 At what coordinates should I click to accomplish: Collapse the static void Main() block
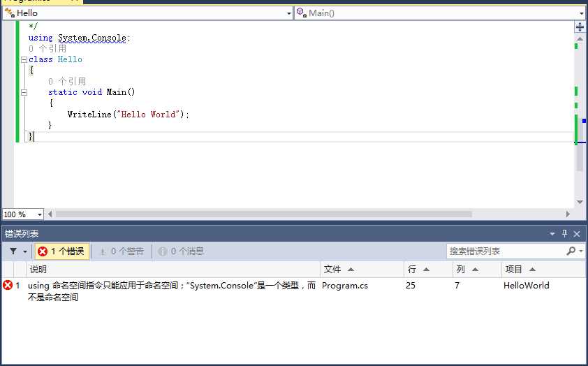tap(24, 92)
